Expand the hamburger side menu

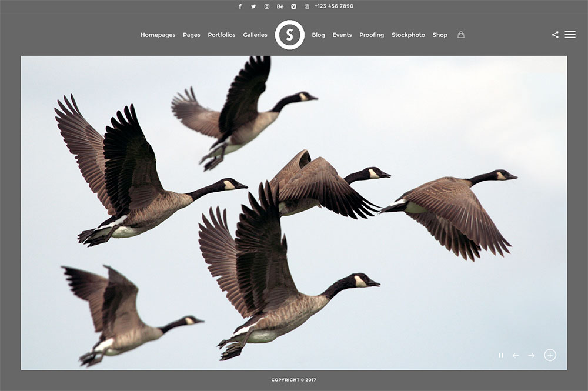[x=570, y=35]
